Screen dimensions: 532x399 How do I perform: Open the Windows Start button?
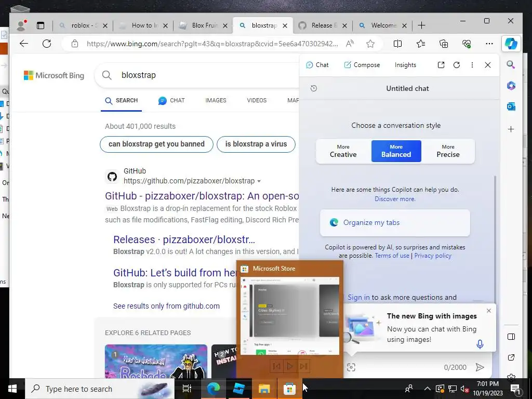click(x=12, y=389)
